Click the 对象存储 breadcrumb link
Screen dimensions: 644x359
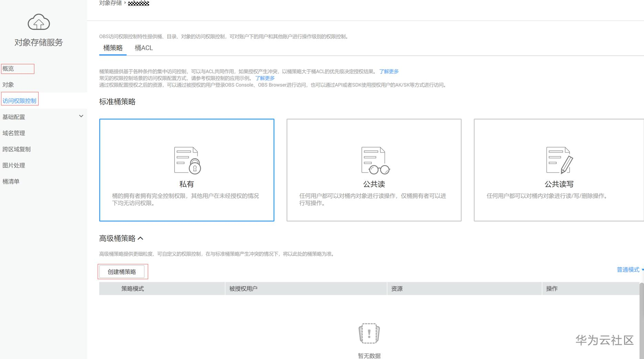coord(110,3)
